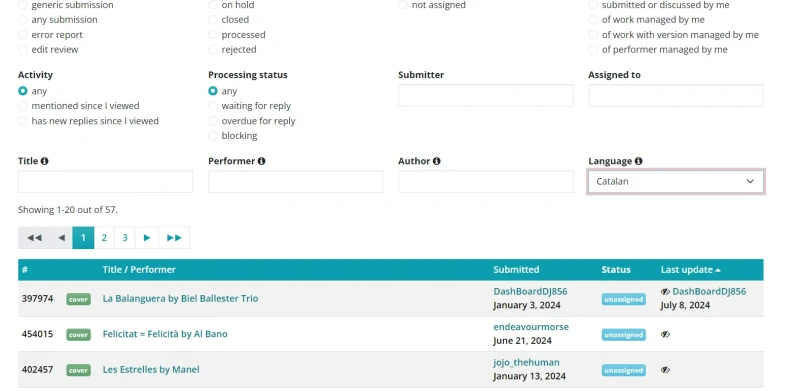Click cover badge for La Balanguera
800x391 pixels.
[78, 299]
